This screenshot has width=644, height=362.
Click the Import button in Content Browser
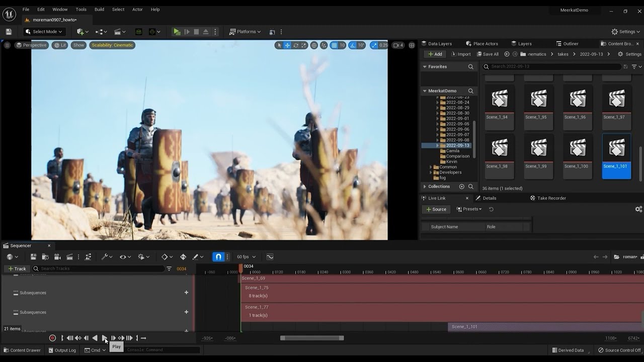pyautogui.click(x=460, y=54)
